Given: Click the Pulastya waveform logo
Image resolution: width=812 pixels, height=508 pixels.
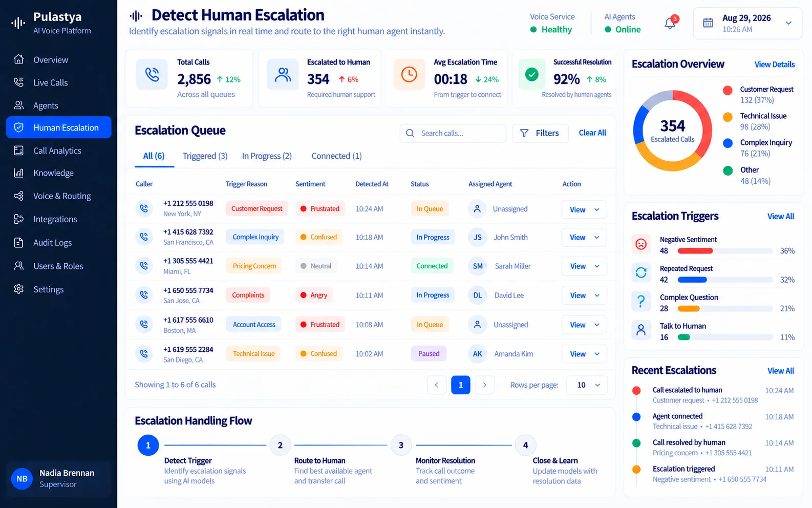Looking at the screenshot, I should [18, 23].
